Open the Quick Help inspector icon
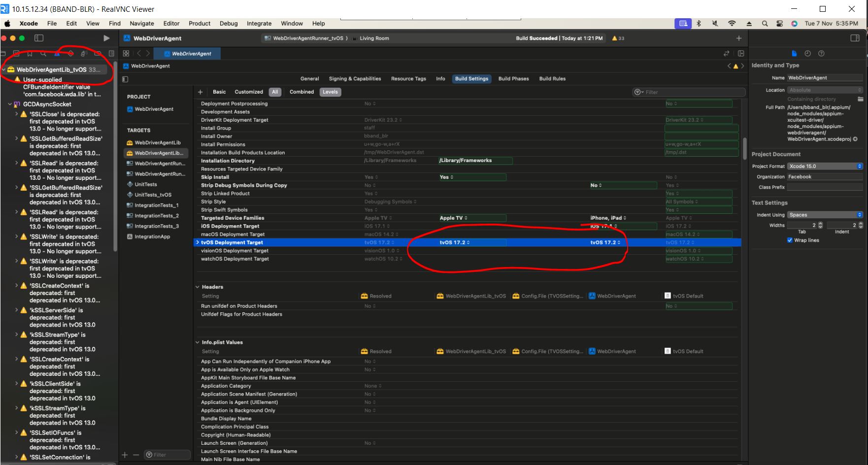 click(821, 54)
